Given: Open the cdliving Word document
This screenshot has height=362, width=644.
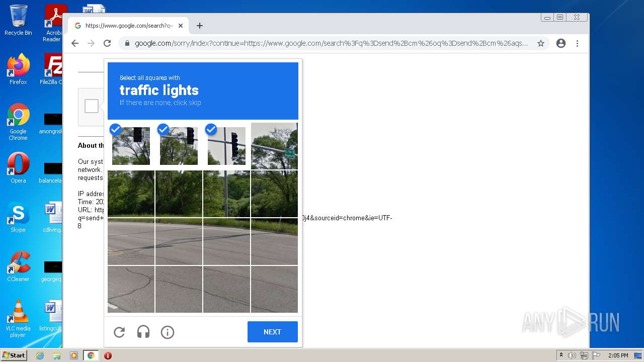Looking at the screenshot, I should pyautogui.click(x=52, y=217).
